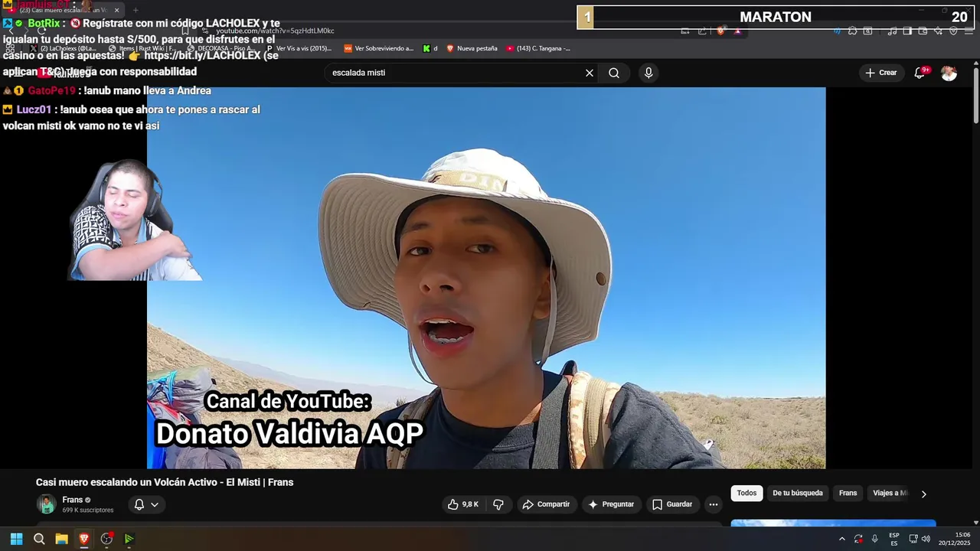
Task: Open the media control music note icon
Action: [x=892, y=31]
